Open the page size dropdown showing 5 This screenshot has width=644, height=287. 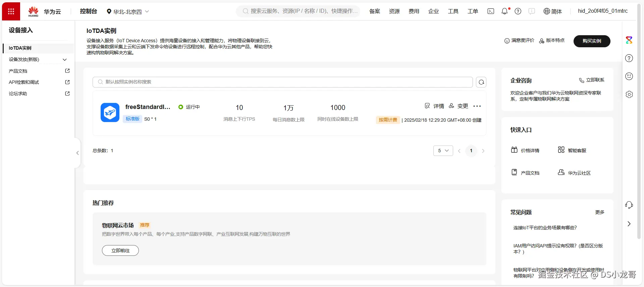point(443,151)
